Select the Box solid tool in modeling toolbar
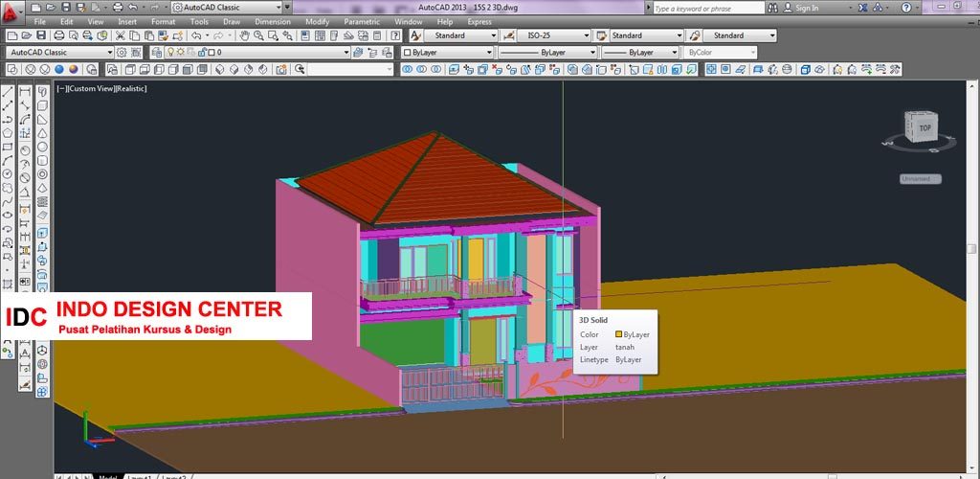This screenshot has height=479, width=980. [x=42, y=105]
